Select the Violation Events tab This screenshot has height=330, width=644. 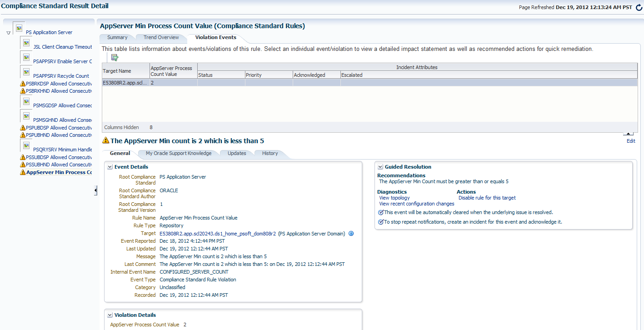pyautogui.click(x=215, y=37)
